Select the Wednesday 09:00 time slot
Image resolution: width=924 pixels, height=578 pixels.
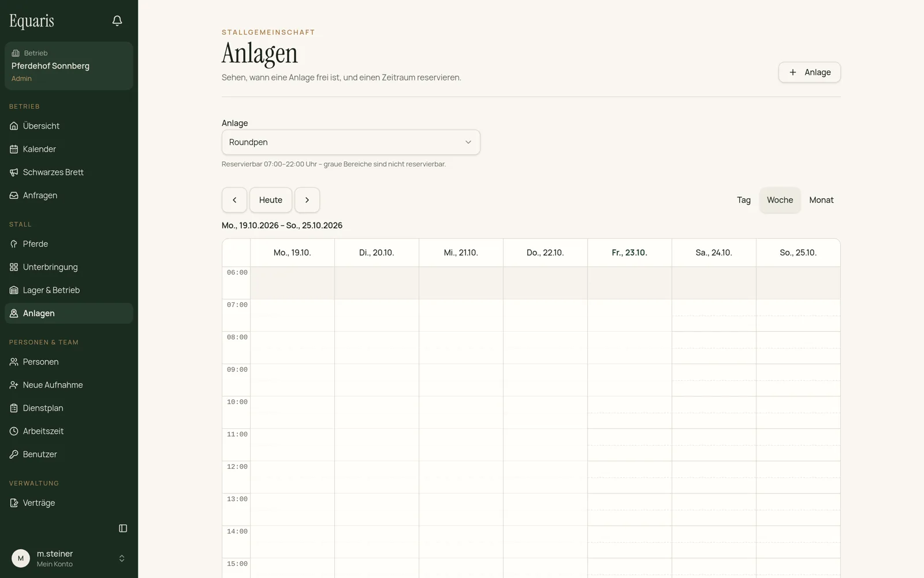tap(461, 380)
